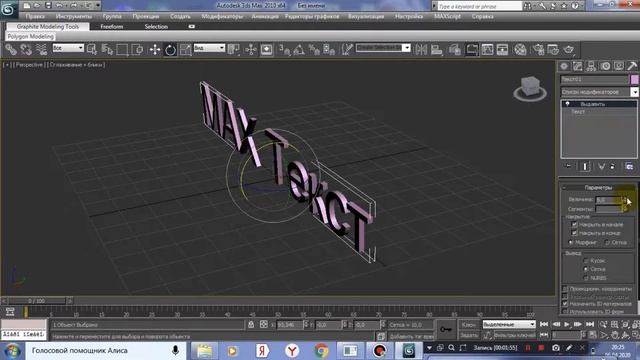
Task: Open the Material Editor icon
Action: pyautogui.click(x=520, y=50)
